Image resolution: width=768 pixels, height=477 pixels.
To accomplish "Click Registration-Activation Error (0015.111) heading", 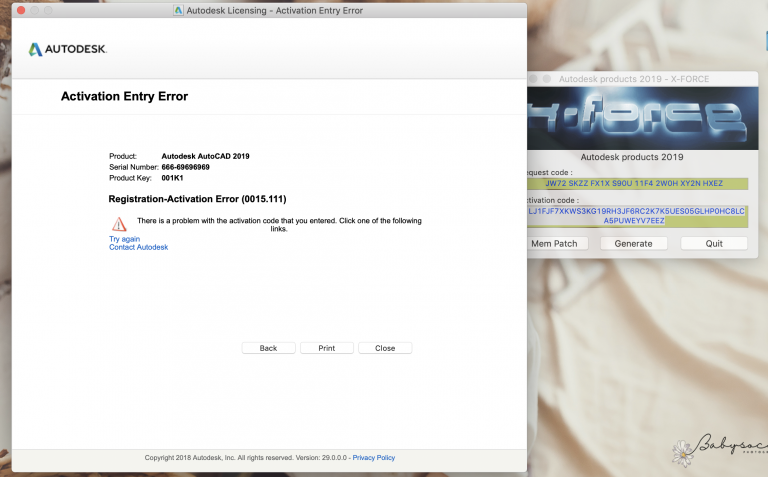I will coord(197,199).
